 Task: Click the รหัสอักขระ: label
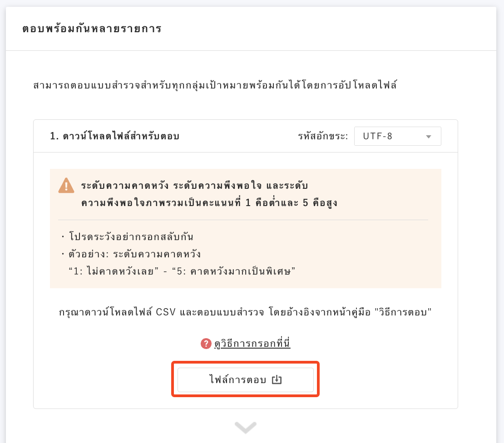click(x=323, y=136)
